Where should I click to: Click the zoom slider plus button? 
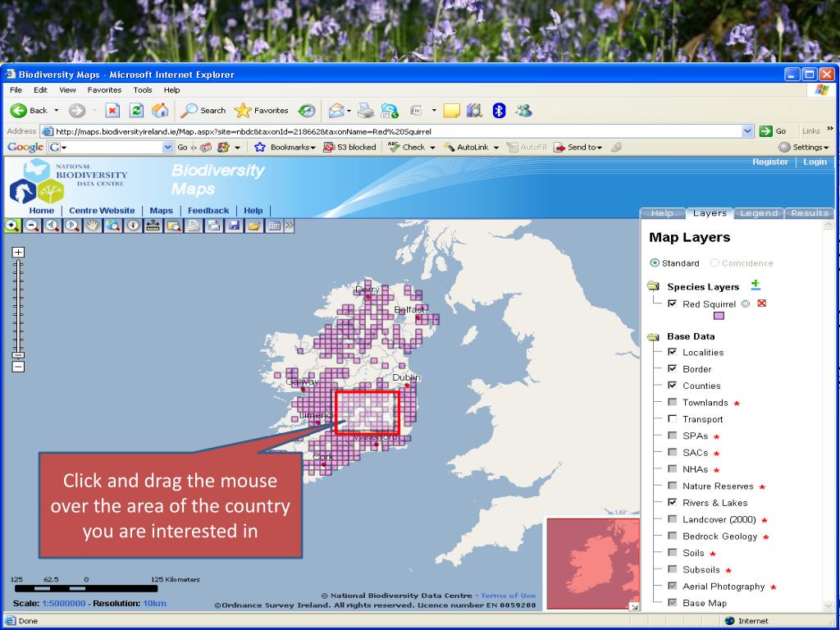pos(18,253)
